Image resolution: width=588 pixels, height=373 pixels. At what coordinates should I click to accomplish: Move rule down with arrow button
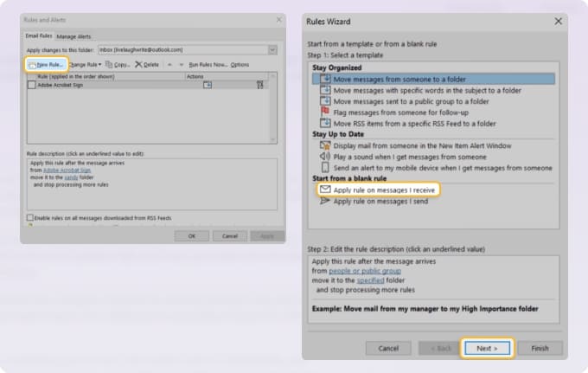tap(181, 65)
